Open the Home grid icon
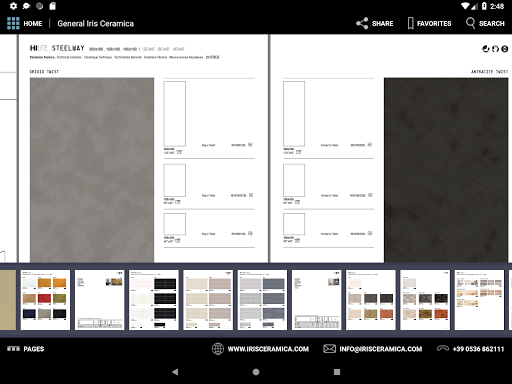Image resolution: width=512 pixels, height=384 pixels. tap(13, 23)
